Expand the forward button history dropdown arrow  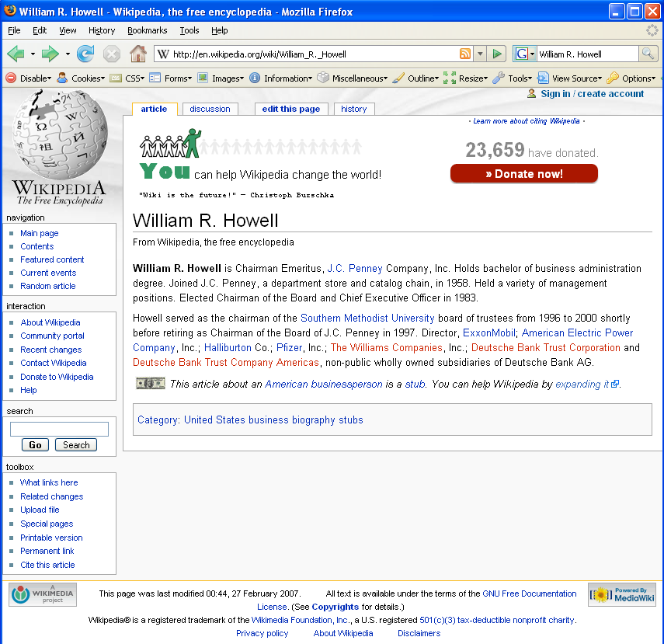(x=68, y=54)
